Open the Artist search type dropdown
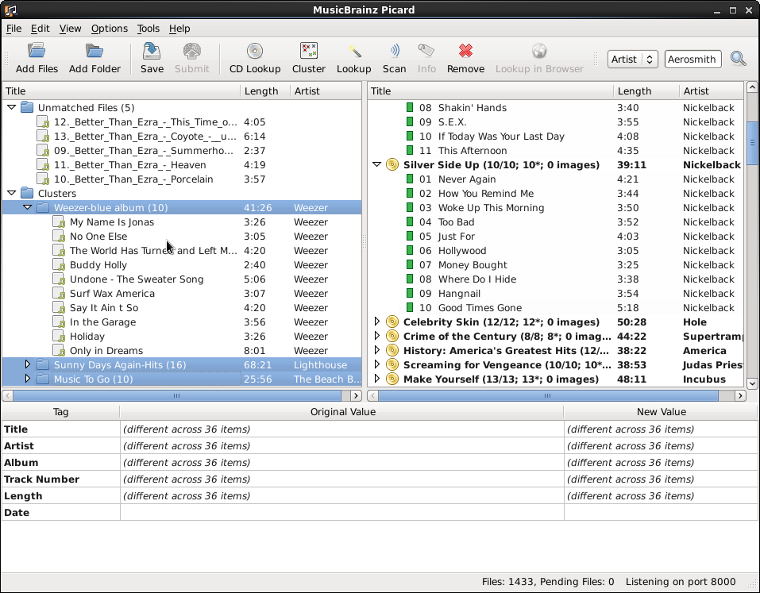This screenshot has width=760, height=593. 632,59
